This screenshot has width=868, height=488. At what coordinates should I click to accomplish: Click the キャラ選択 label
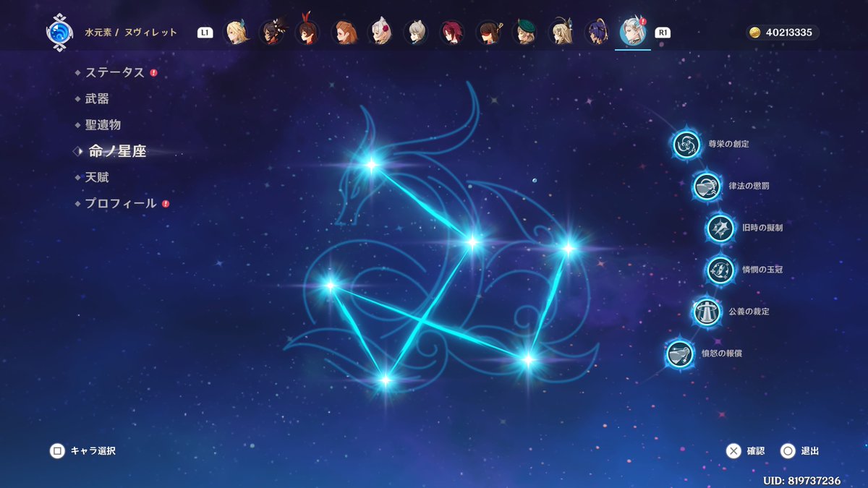coord(93,451)
